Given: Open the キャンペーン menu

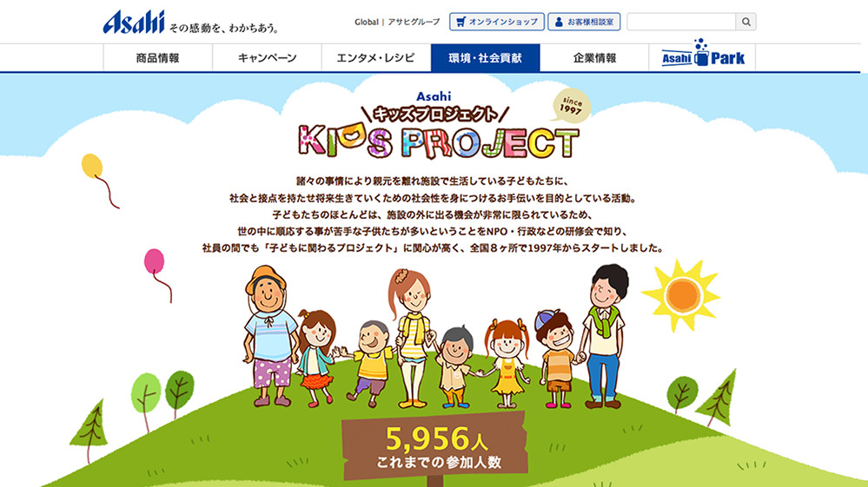Looking at the screenshot, I should tap(267, 58).
